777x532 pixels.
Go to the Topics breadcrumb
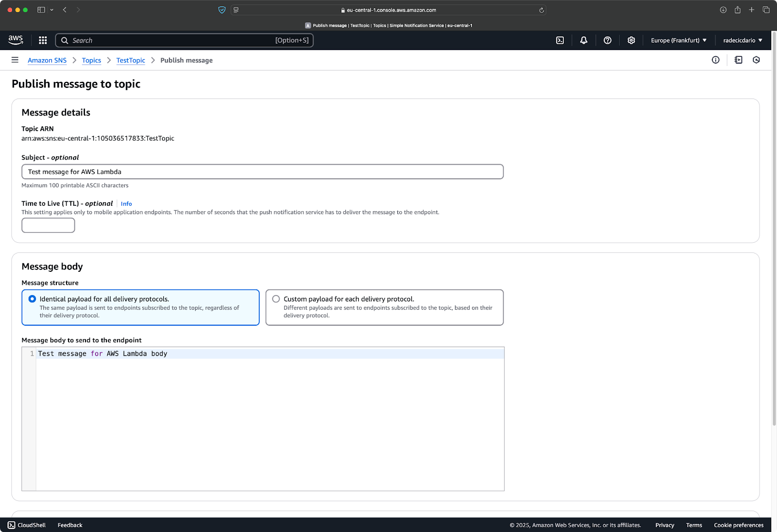pos(91,60)
